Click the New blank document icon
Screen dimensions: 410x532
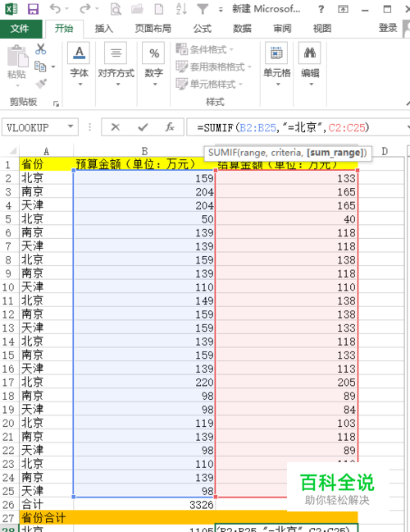(159, 9)
